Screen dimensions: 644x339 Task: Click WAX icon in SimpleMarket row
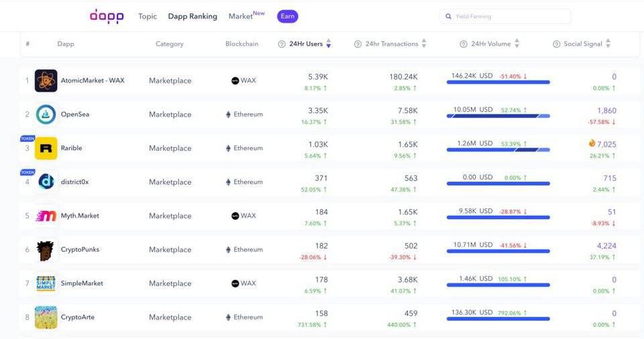235,283
